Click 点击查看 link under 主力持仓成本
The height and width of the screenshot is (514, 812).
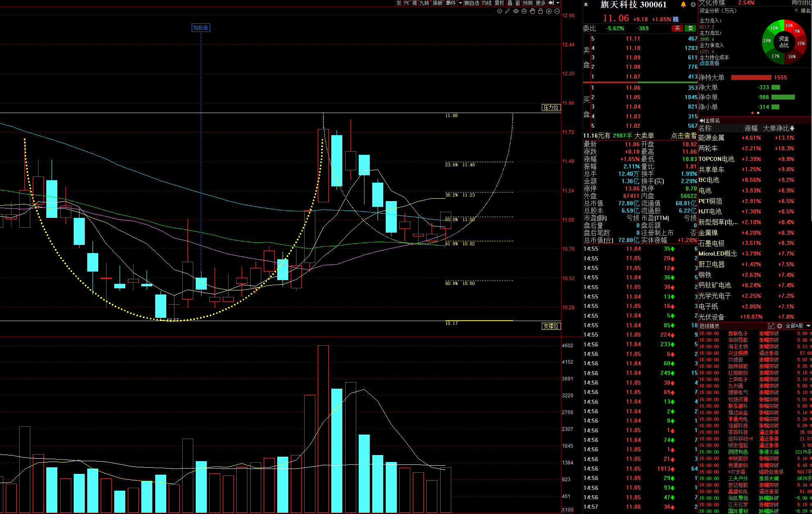[x=709, y=63]
